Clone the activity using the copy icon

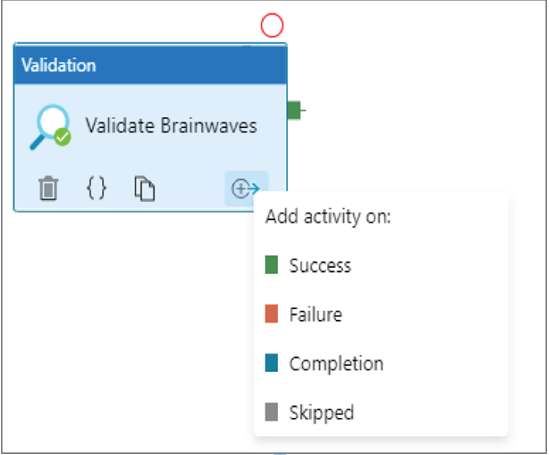[145, 189]
